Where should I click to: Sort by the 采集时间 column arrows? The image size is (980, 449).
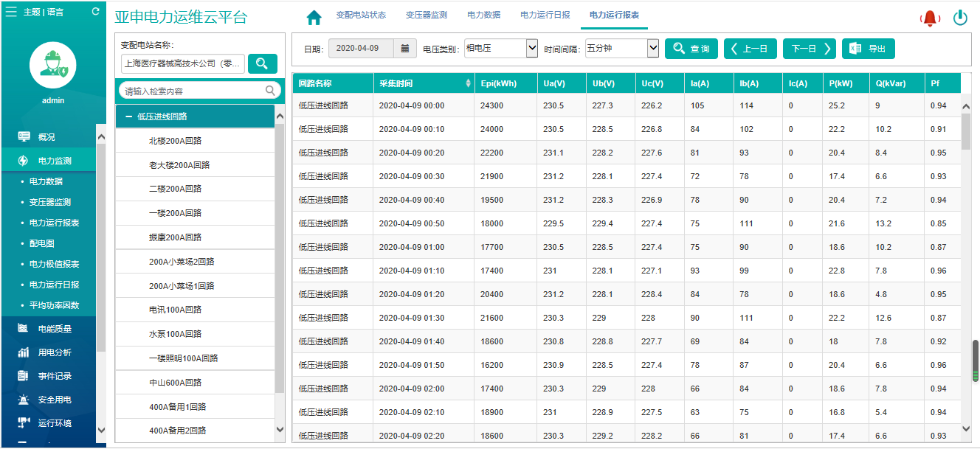468,83
